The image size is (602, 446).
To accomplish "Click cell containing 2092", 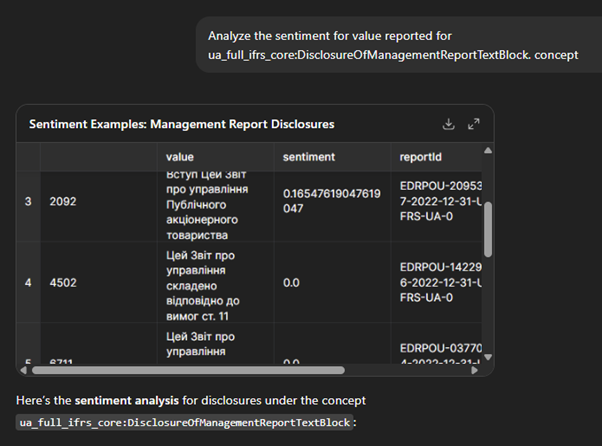I will point(62,201).
